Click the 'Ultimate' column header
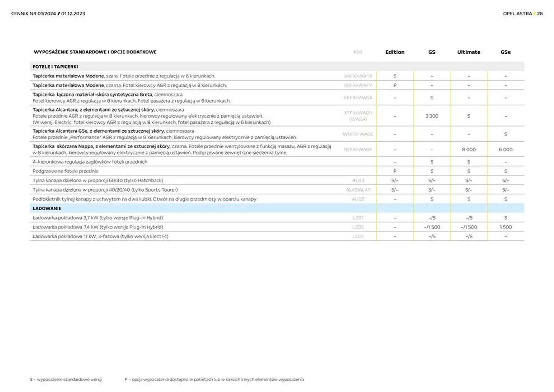 (469, 52)
